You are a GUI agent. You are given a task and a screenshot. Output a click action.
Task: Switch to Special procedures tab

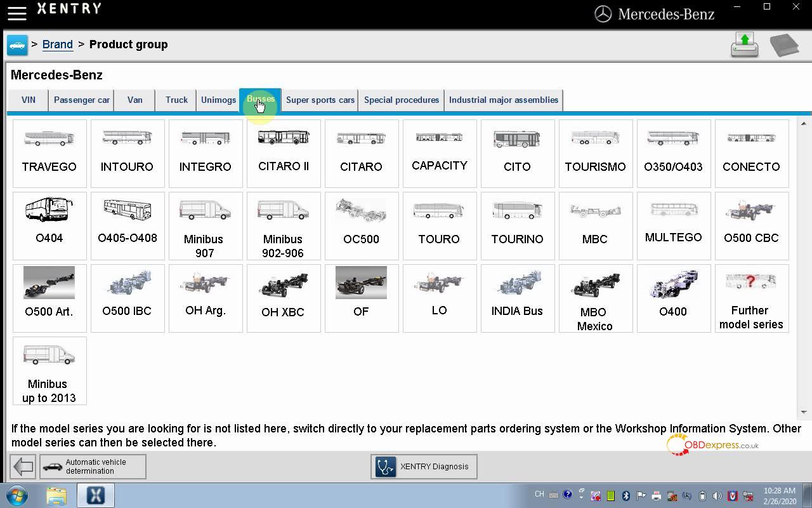[402, 100]
